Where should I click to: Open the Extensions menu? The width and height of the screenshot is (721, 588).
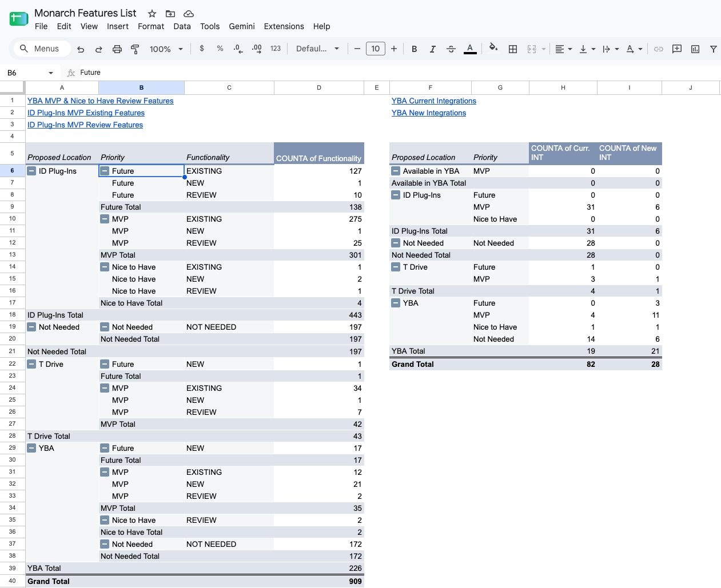point(284,26)
